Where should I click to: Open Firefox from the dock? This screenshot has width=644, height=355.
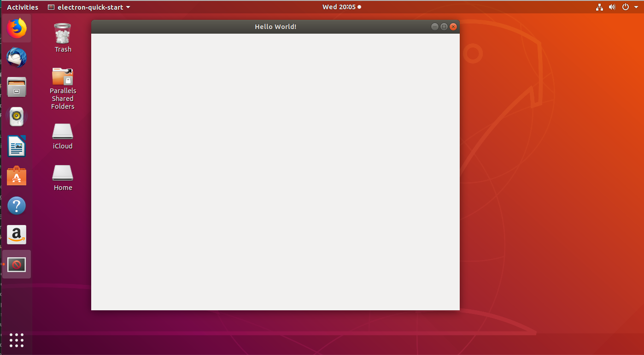(x=17, y=28)
